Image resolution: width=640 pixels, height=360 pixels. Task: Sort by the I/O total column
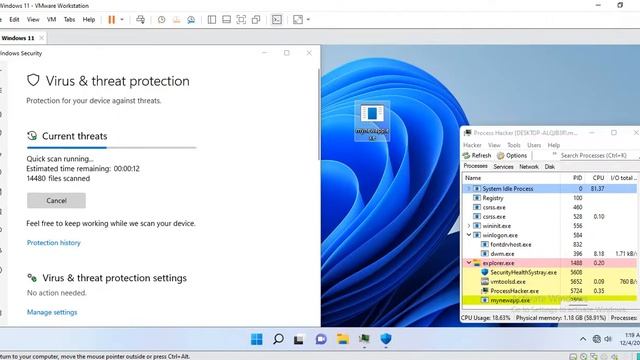[x=622, y=178]
